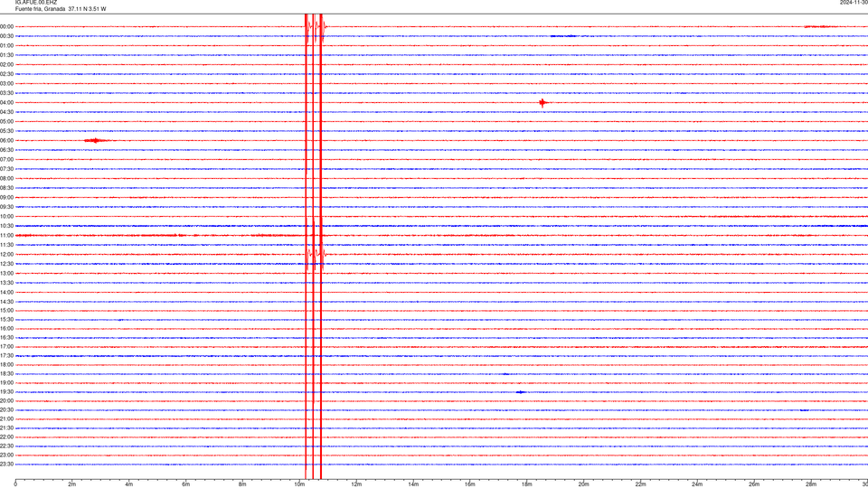868x488 pixels.
Task: Click the 01:30 row label
Action: (6, 55)
